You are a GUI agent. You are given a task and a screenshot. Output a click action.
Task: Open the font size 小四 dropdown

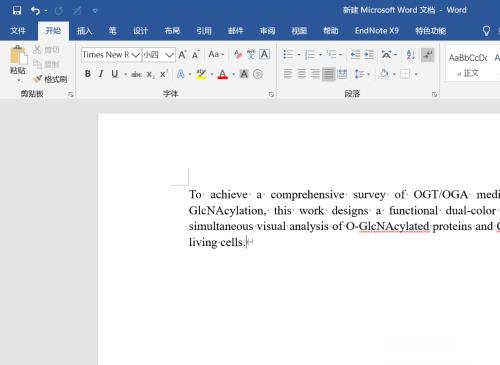170,55
